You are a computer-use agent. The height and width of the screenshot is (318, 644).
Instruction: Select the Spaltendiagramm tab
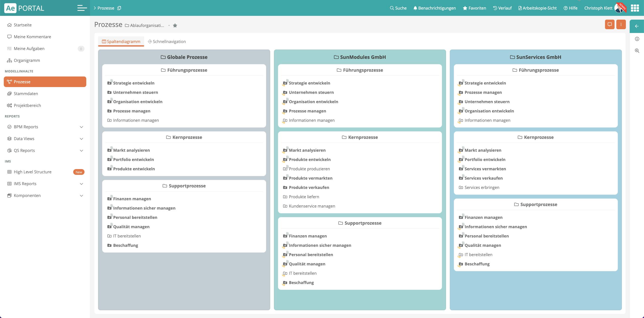tap(121, 42)
